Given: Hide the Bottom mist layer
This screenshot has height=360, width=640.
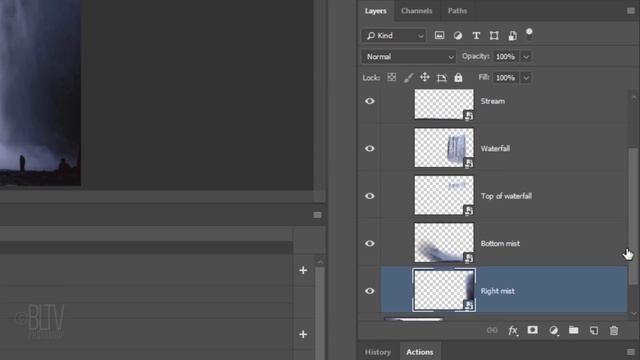Looking at the screenshot, I should tap(369, 244).
